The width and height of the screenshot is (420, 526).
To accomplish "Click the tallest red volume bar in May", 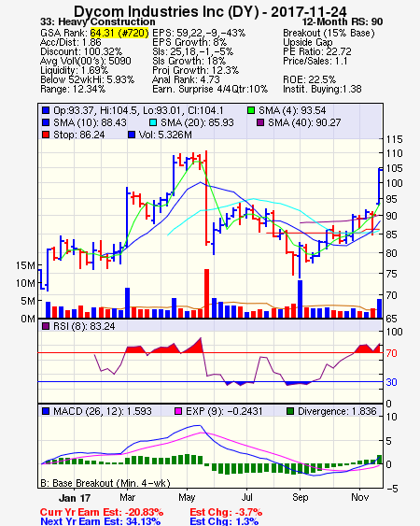I will (x=207, y=293).
